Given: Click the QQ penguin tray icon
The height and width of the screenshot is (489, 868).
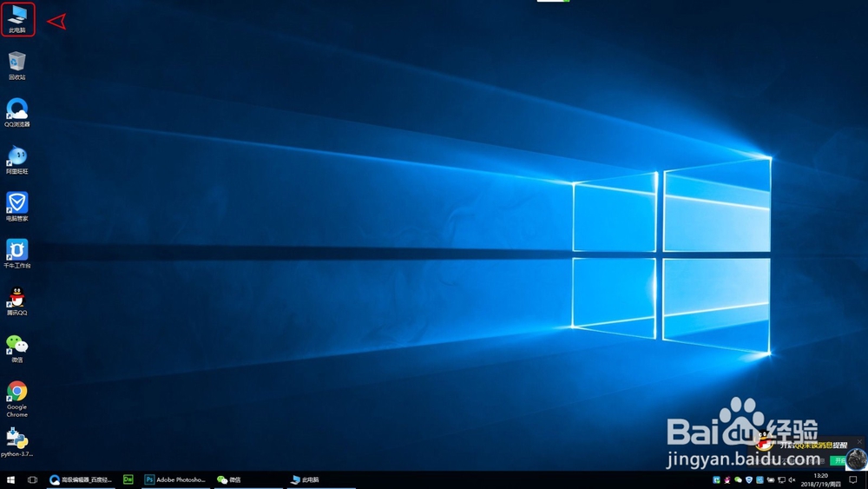Looking at the screenshot, I should pos(727,479).
